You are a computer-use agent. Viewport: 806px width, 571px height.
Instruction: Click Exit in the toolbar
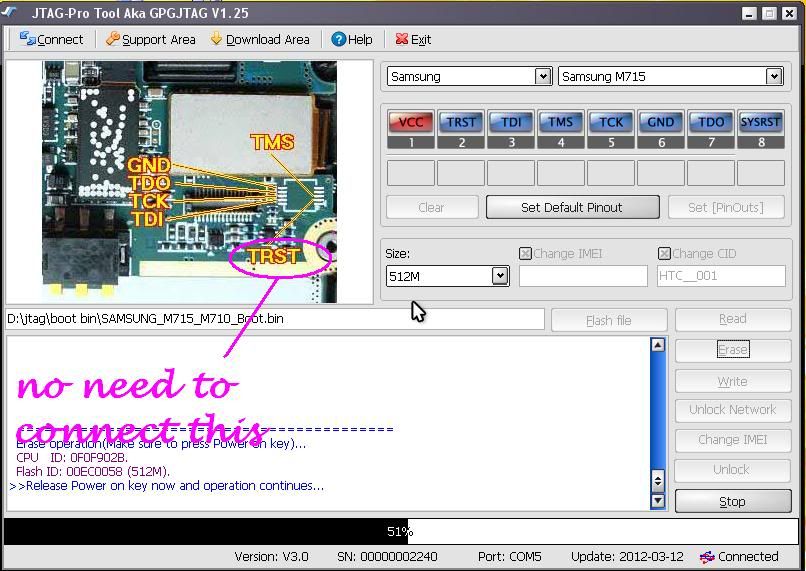pos(413,40)
